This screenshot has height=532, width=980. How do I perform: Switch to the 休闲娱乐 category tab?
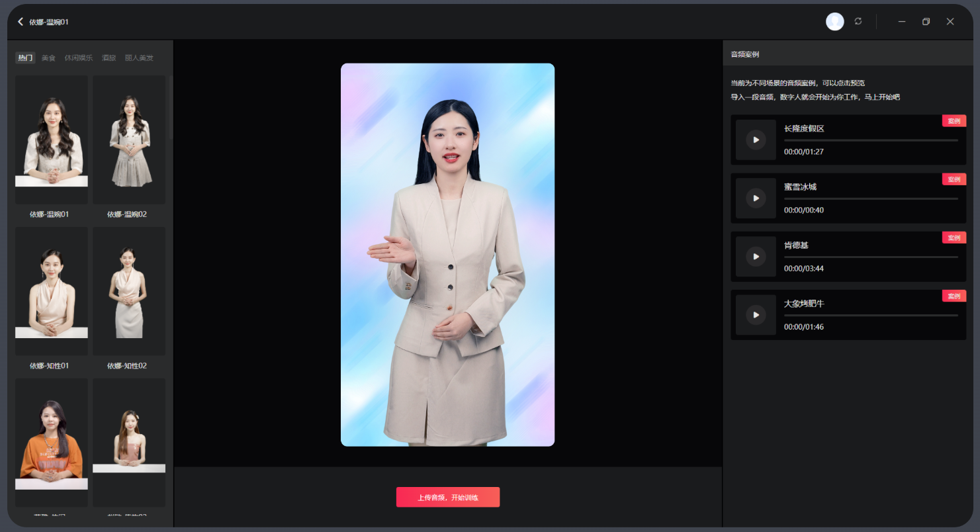(x=79, y=58)
